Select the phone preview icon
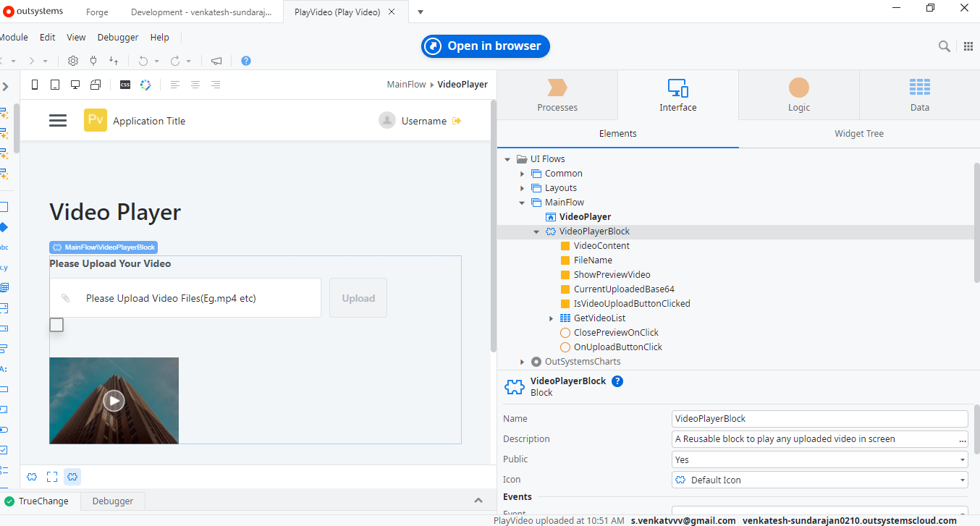The height and width of the screenshot is (526, 980). click(x=34, y=85)
